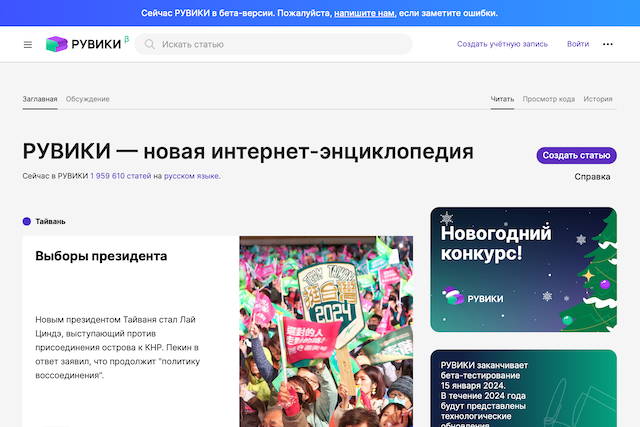The image size is (640, 427).
Task: Switch to the Заглавная tab
Action: click(x=40, y=99)
